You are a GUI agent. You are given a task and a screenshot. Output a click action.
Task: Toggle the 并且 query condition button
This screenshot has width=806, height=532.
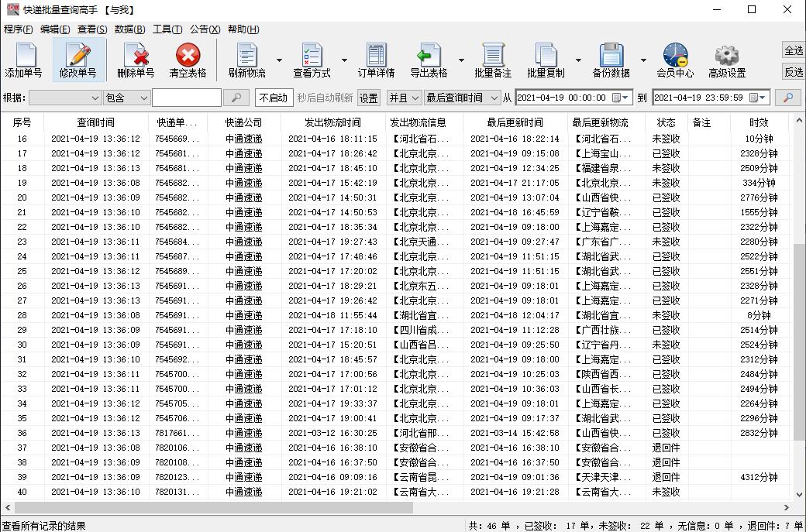(x=403, y=98)
